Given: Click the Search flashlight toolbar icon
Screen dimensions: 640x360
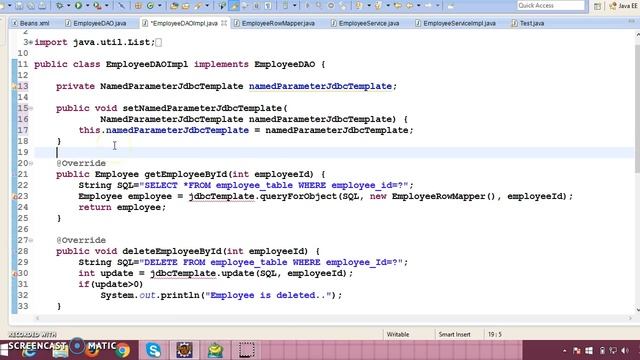Looking at the screenshot, I should coord(199,6).
